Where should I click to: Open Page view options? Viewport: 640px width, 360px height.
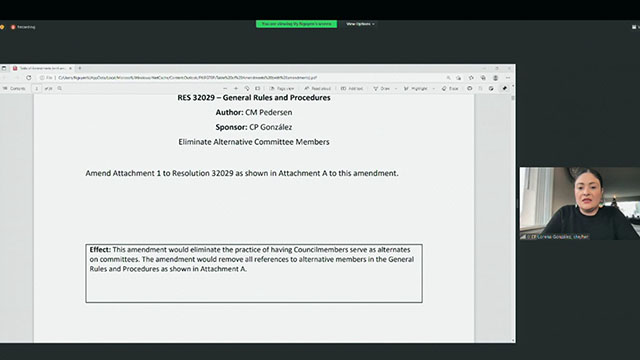[282, 89]
